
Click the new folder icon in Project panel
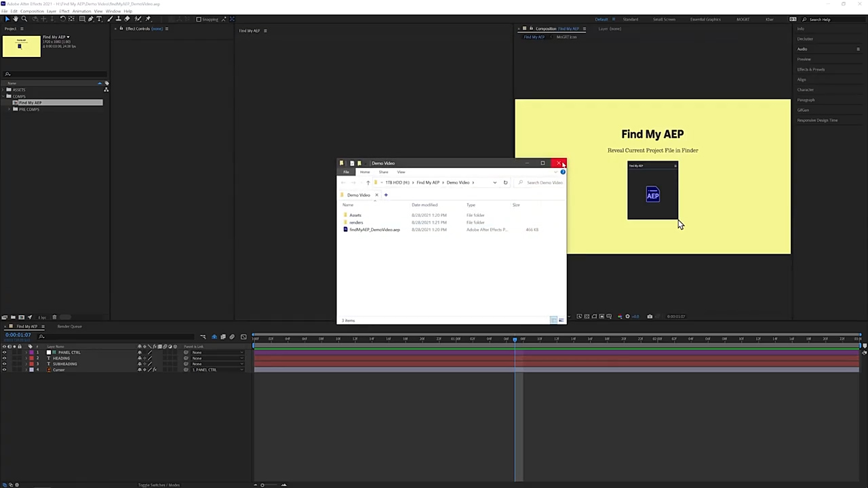click(13, 317)
